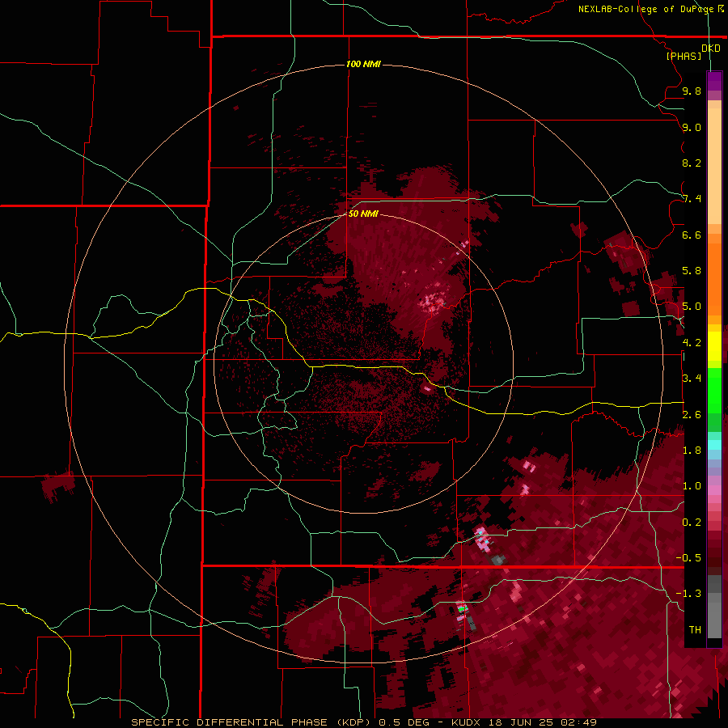This screenshot has height=728, width=728.
Task: Click the cyan segment of the color bar
Action: [x=714, y=445]
